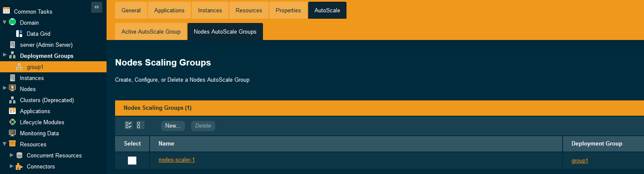Select server (Admin Server) in the tree
644x174 pixels.
tap(46, 45)
